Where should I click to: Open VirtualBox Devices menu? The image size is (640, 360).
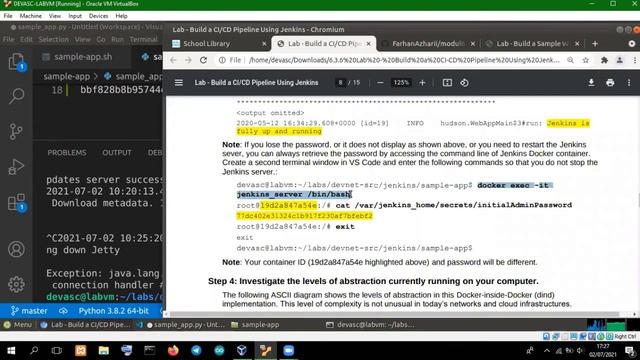(x=98, y=16)
